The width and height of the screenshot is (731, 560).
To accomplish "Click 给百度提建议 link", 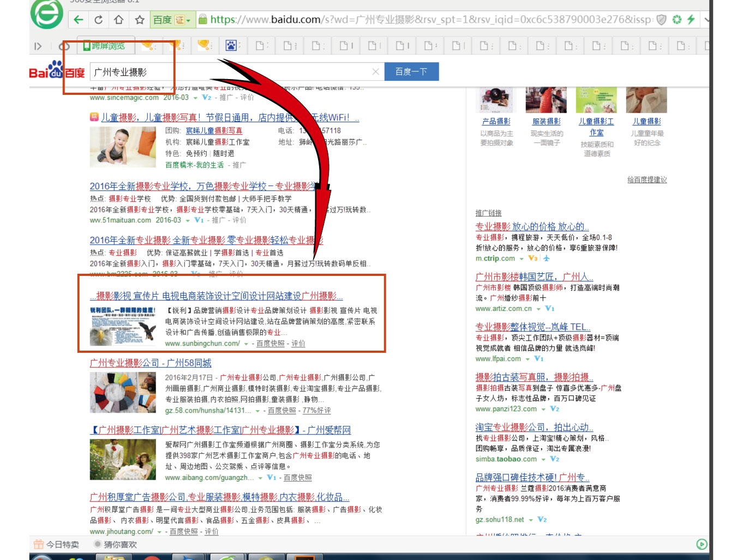I will pos(647,180).
